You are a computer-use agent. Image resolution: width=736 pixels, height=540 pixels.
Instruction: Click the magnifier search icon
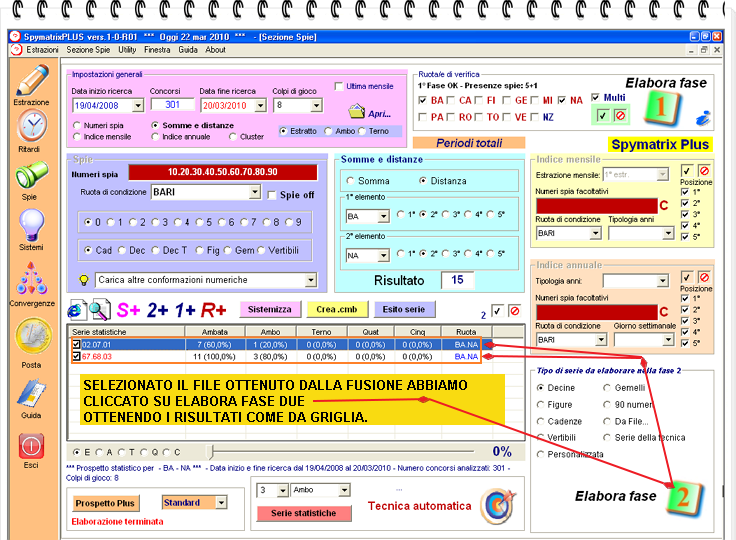point(100,310)
